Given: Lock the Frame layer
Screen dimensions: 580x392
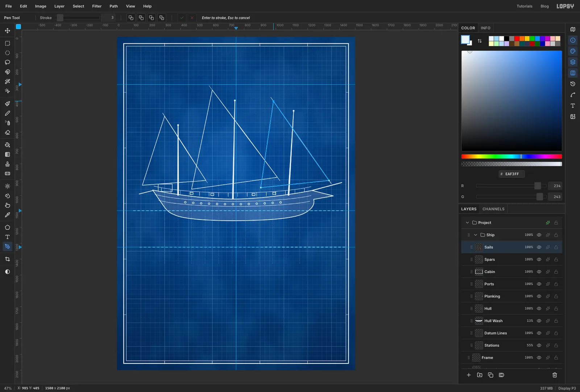Looking at the screenshot, I should tap(556, 358).
